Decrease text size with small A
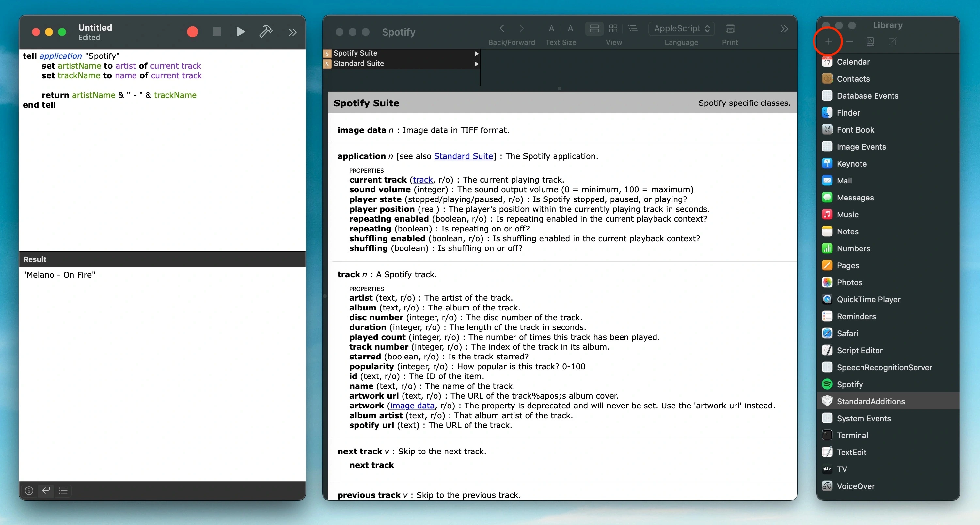The image size is (980, 525). pyautogui.click(x=551, y=28)
